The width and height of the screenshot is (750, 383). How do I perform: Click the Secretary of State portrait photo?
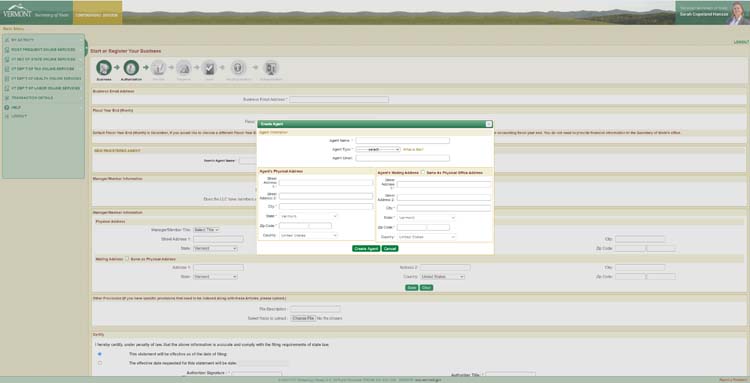click(x=737, y=13)
